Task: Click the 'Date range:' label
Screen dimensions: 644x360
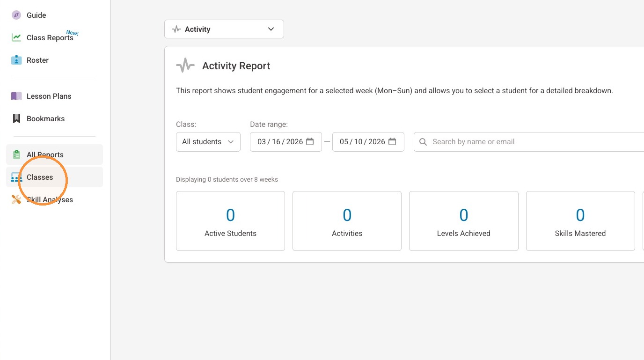Action: (x=269, y=125)
